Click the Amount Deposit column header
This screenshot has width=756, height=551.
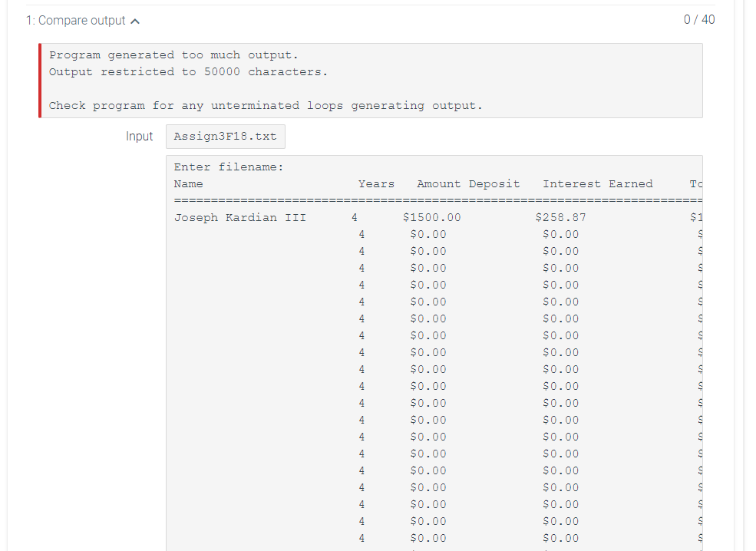(468, 183)
